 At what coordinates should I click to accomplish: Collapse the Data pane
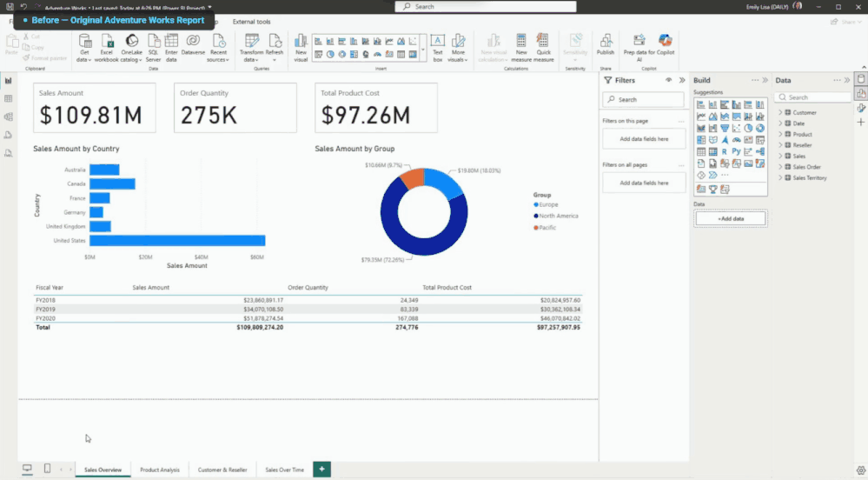(847, 80)
